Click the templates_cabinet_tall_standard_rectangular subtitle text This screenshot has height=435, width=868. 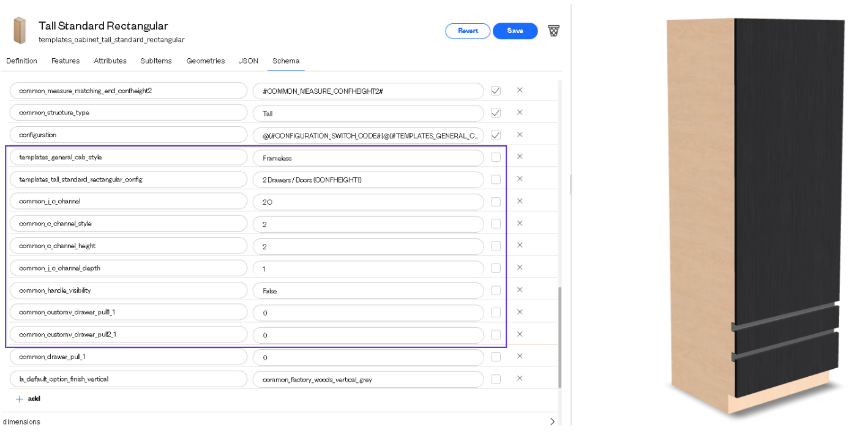point(111,40)
